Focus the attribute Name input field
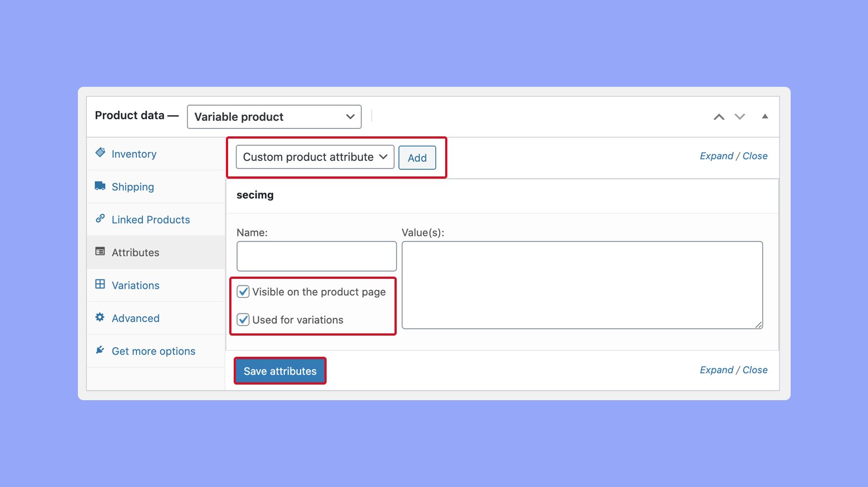 pos(317,256)
